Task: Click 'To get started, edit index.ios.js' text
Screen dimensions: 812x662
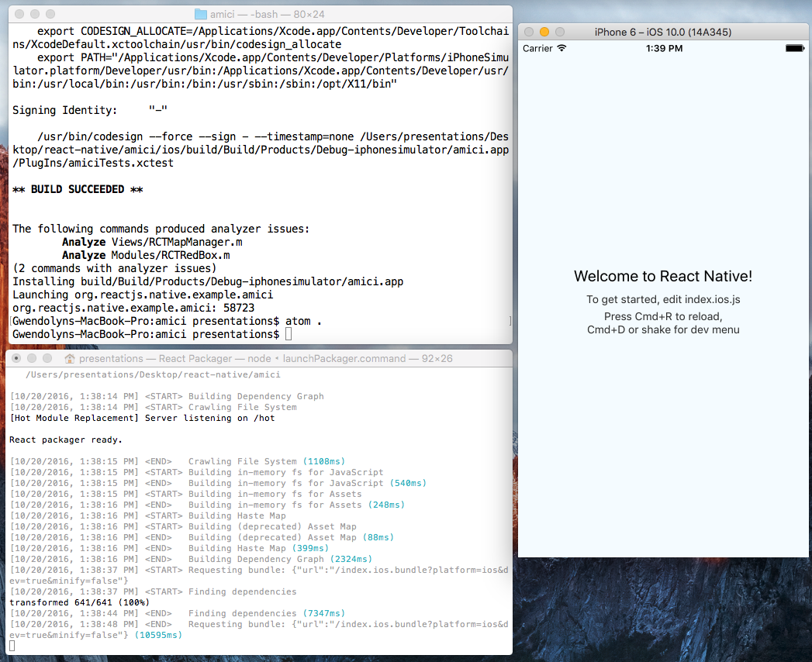Action: [x=663, y=299]
